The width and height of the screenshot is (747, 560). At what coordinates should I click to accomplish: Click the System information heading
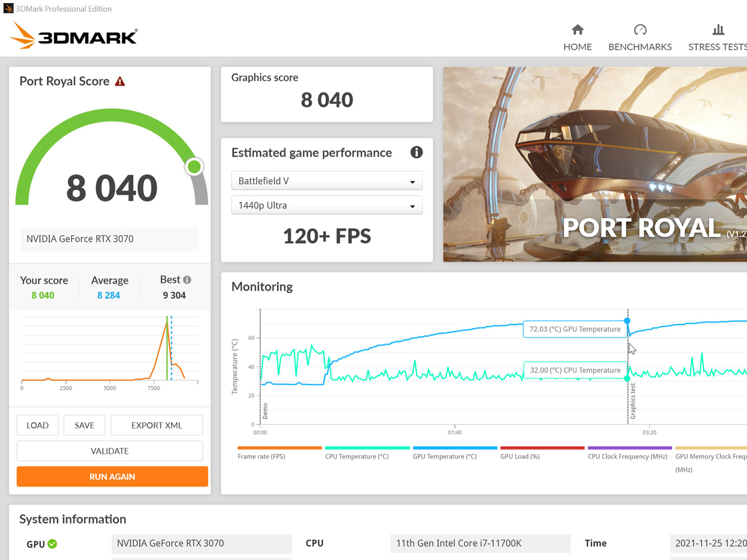pos(73,519)
